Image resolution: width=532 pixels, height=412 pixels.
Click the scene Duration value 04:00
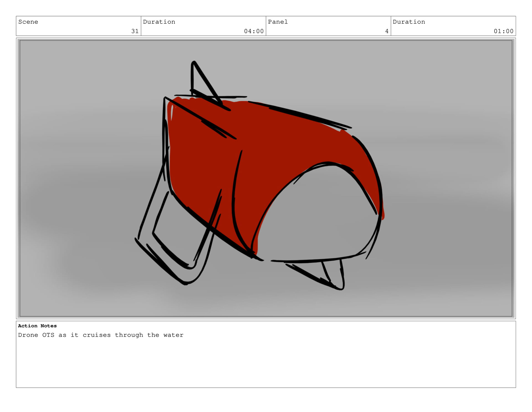254,31
